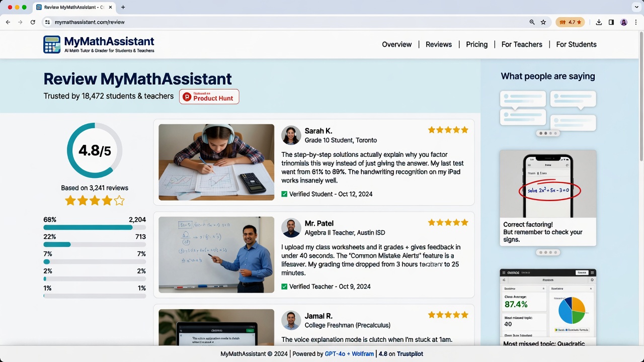This screenshot has width=644, height=362.
Task: Click "Based on 3,241 reviews" text
Action: [95, 188]
